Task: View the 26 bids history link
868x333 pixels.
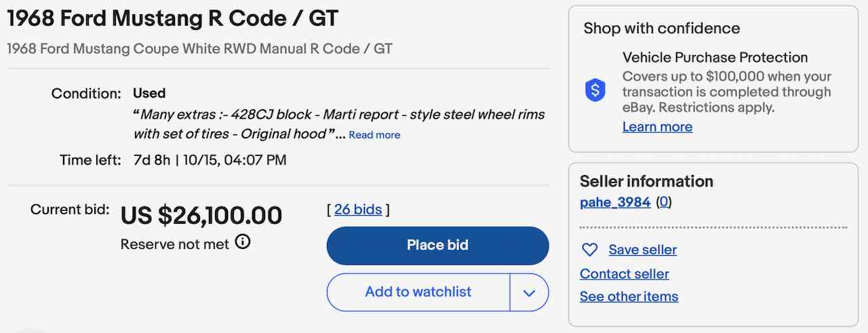Action: click(x=358, y=210)
